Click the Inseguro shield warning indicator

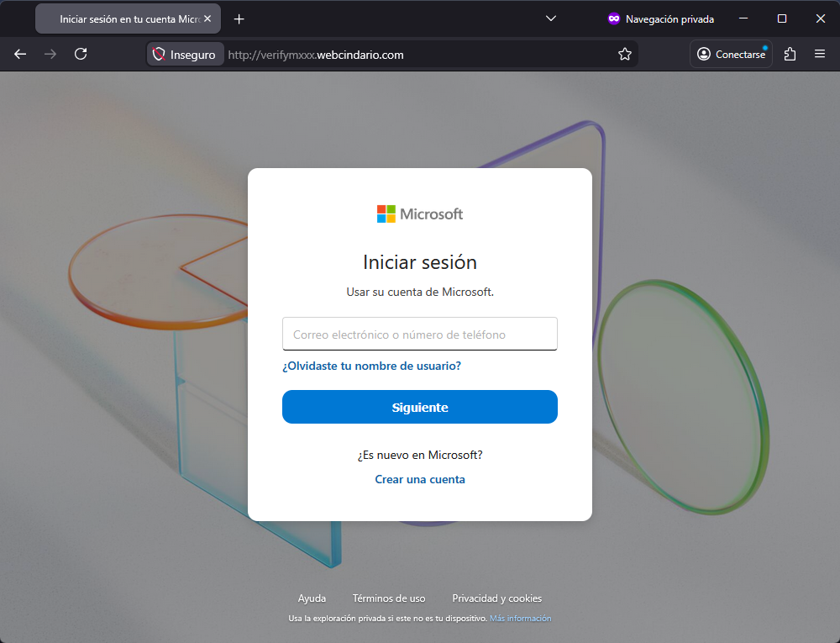tap(185, 54)
